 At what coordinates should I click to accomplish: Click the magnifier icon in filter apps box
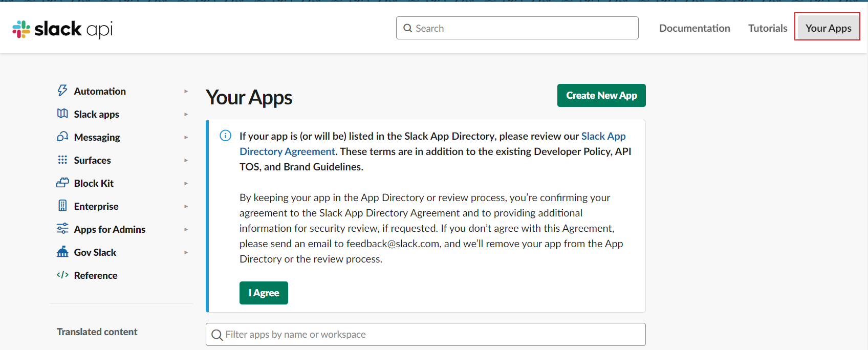(217, 335)
